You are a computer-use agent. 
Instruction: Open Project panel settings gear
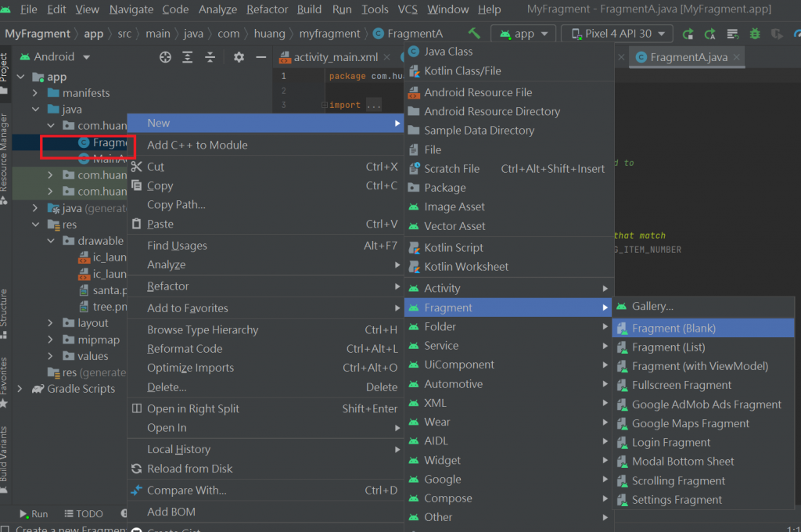click(x=239, y=57)
